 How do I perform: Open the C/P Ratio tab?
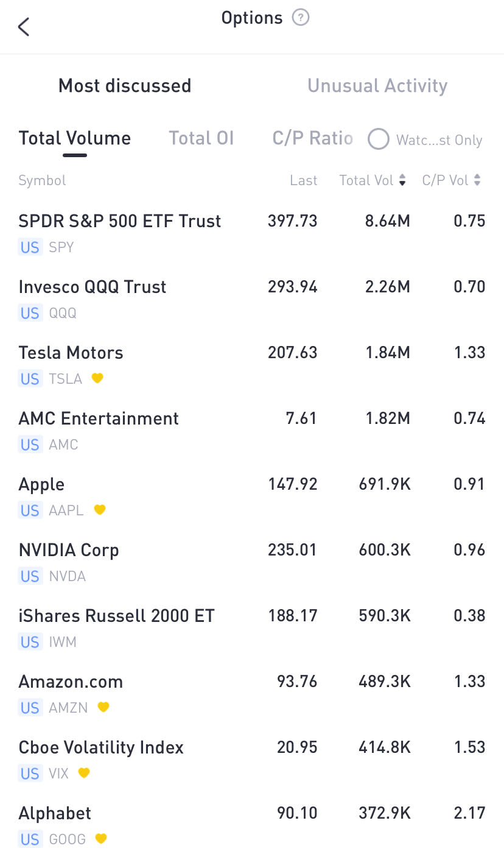coord(312,138)
